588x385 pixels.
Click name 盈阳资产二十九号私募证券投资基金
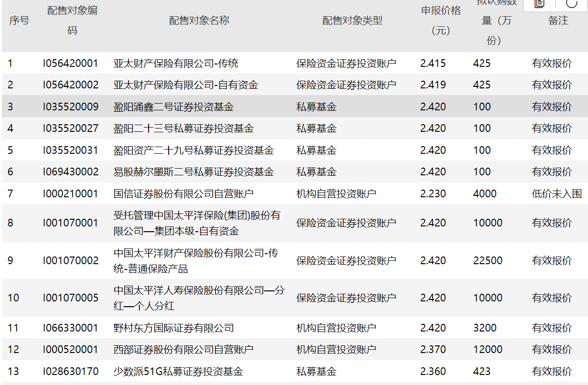[x=194, y=150]
